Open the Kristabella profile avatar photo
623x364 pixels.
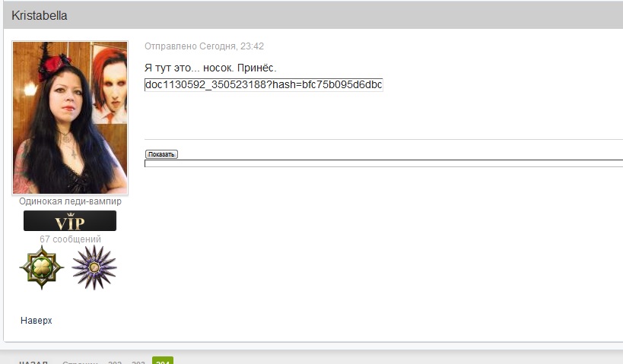click(70, 118)
